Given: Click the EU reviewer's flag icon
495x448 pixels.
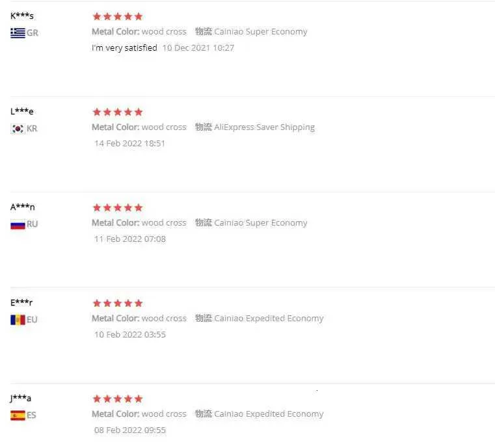Looking at the screenshot, I should (18, 320).
